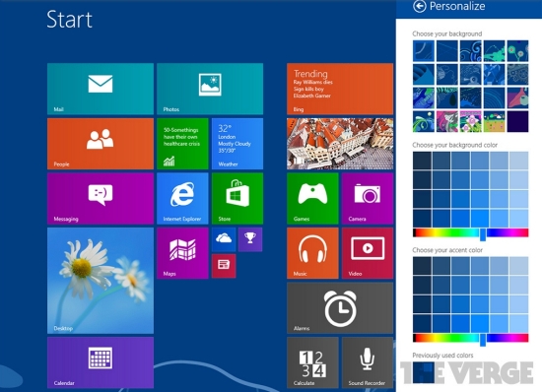The height and width of the screenshot is (392, 542).
Task: Open the Calendar tile
Action: pos(101,362)
